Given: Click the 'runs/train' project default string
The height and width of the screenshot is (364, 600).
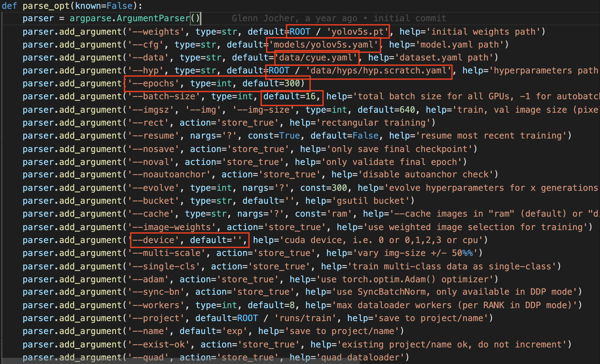Looking at the screenshot, I should coord(305,318).
